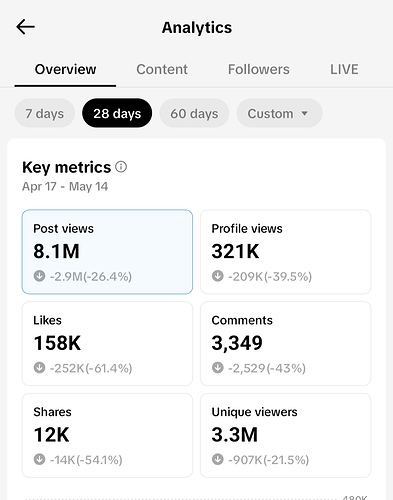393x500 pixels.
Task: Open the Custom date range dropdown
Action: (x=279, y=113)
